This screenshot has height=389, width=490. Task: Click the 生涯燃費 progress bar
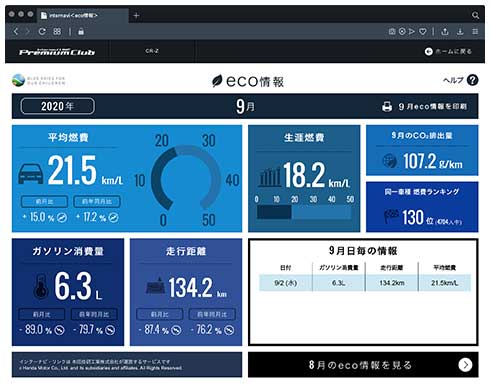click(304, 212)
